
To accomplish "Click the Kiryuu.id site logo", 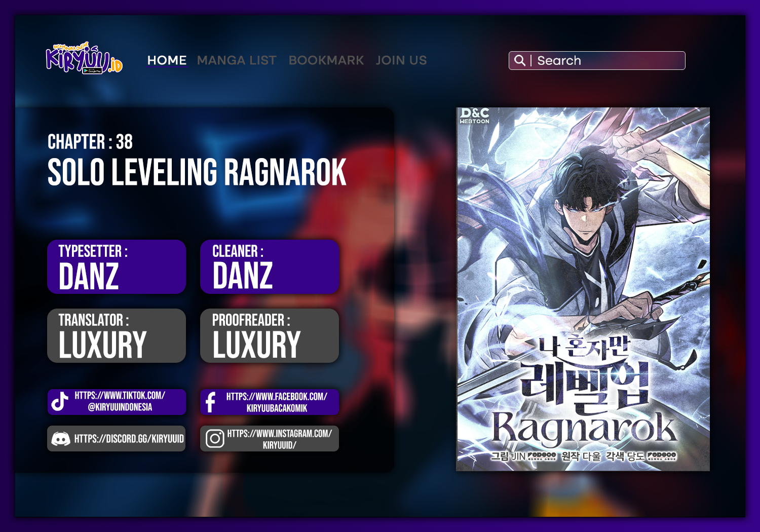I will pyautogui.click(x=84, y=59).
